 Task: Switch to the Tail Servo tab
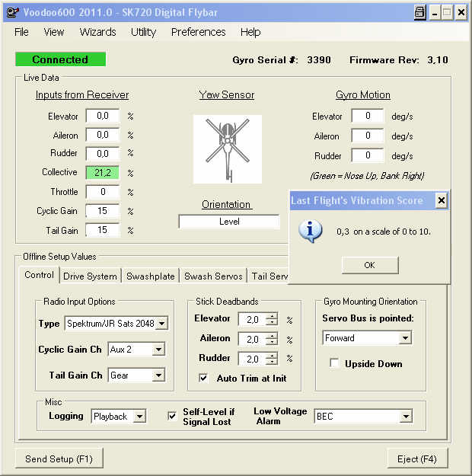click(x=269, y=276)
